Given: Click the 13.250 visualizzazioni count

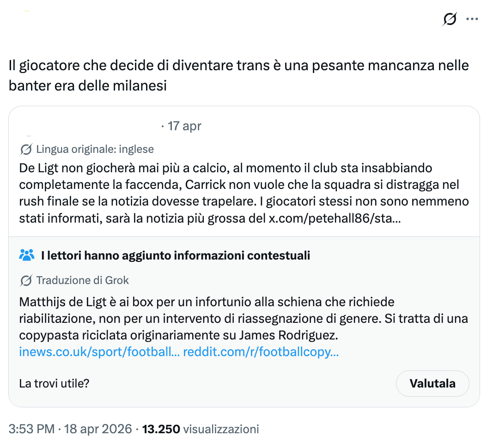Looking at the screenshot, I should 201,429.
